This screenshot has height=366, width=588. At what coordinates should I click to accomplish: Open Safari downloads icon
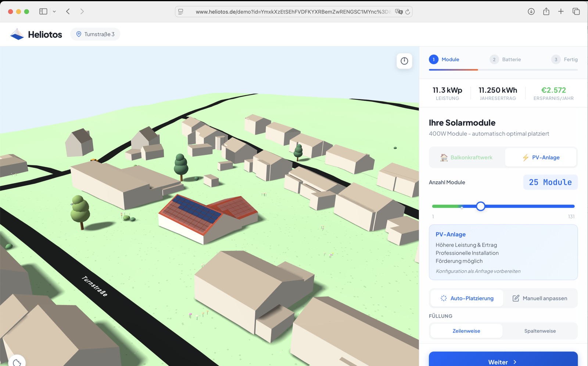(x=531, y=11)
